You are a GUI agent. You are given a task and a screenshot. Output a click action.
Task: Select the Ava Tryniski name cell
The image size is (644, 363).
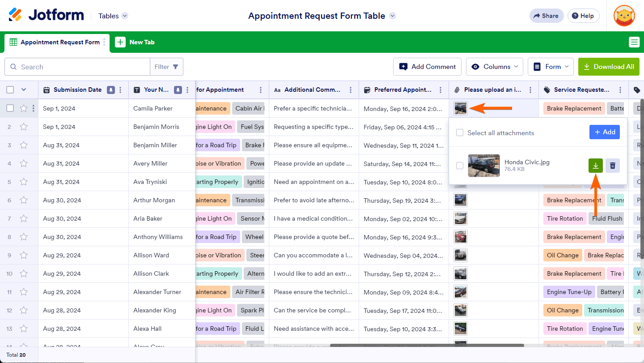(162, 182)
